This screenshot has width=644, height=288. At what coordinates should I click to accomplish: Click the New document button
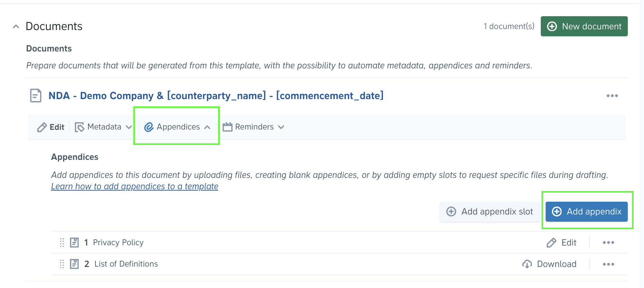[584, 26]
